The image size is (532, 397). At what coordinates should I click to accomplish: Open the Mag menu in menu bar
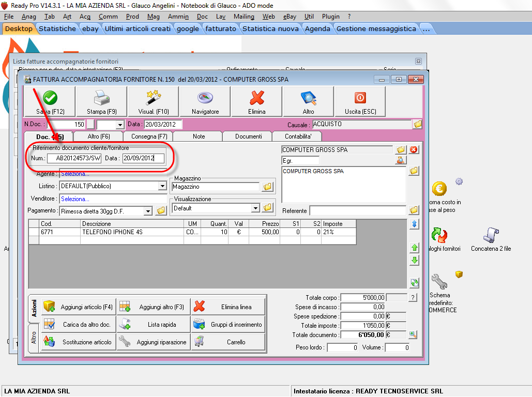coord(154,17)
